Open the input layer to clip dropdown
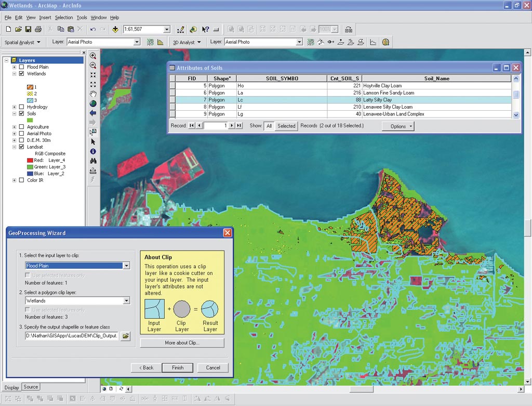532x406 pixels. [x=126, y=266]
